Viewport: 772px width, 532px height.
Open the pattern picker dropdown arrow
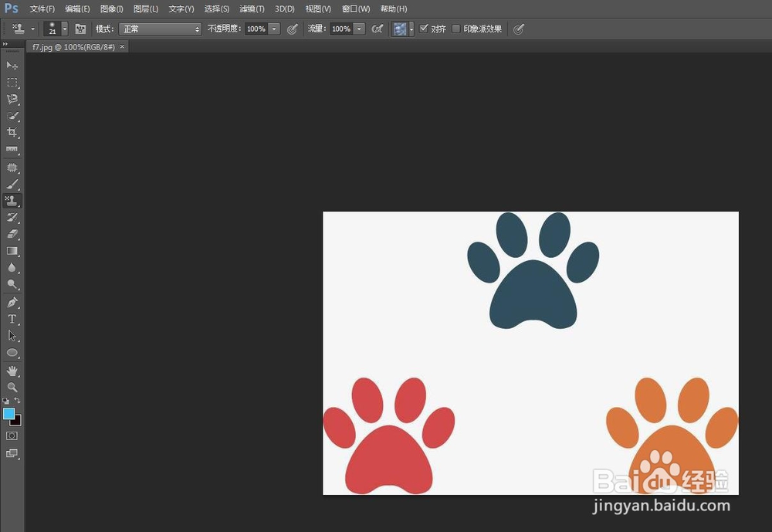(411, 29)
